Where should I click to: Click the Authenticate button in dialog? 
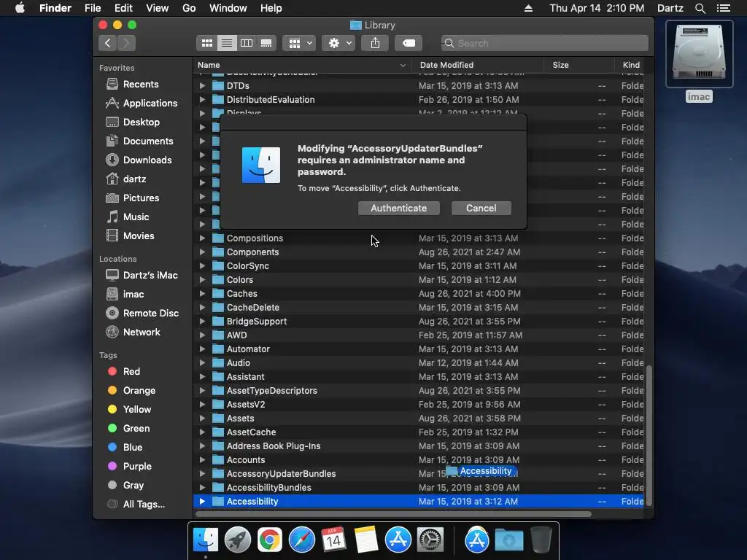point(399,208)
